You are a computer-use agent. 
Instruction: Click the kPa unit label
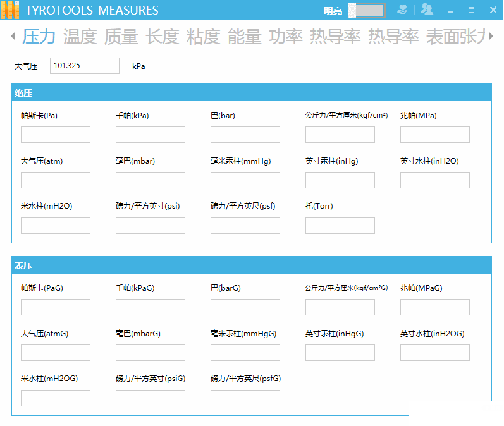[x=138, y=66]
